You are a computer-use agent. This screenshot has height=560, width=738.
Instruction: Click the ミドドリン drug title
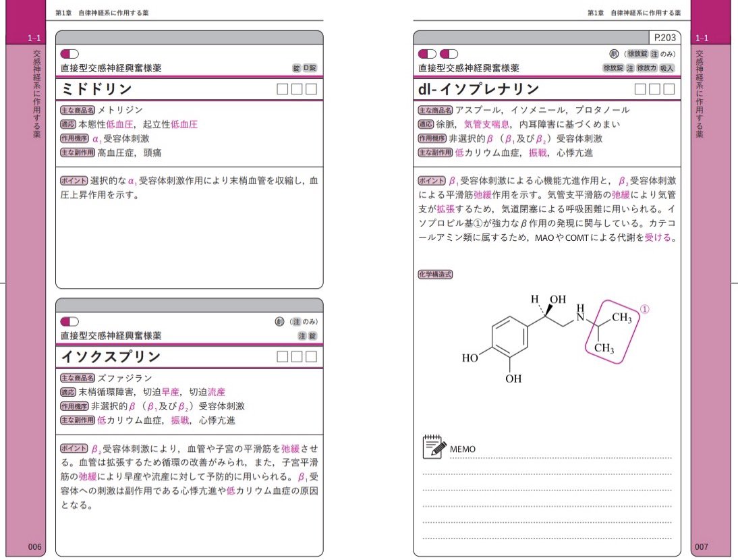tap(96, 89)
